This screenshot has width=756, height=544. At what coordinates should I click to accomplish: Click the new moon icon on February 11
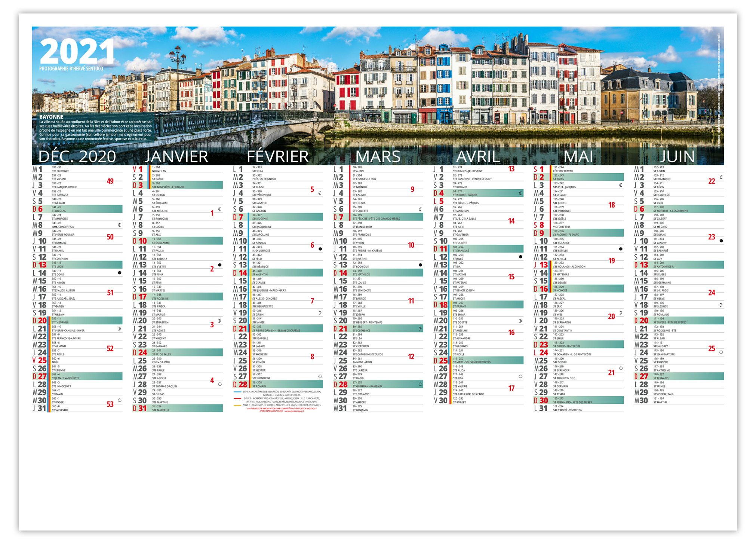320,249
